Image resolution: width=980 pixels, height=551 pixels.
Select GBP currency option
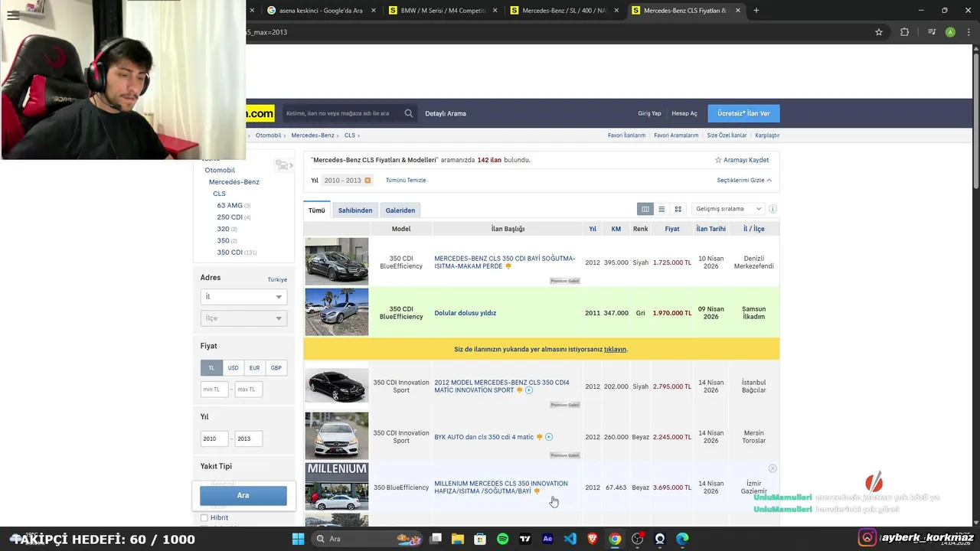276,368
